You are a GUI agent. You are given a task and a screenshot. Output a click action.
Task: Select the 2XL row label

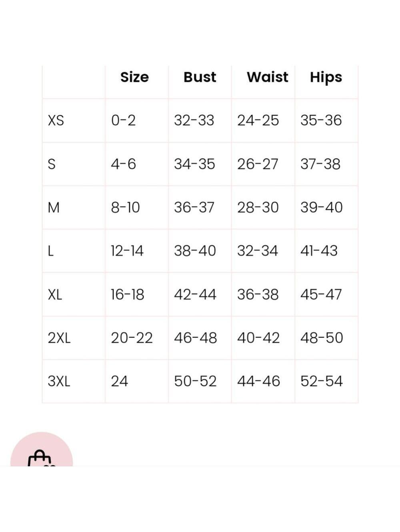59,338
